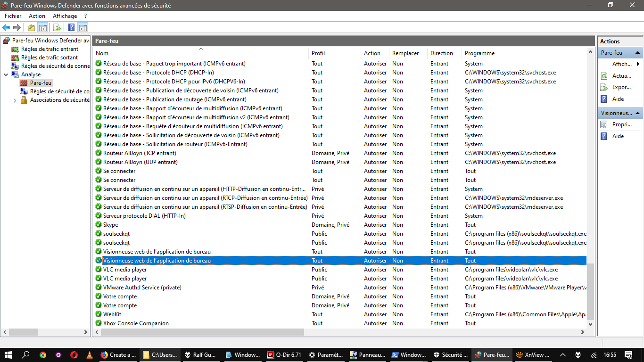Click the Up one level folder icon
Image resolution: width=644 pixels, height=362 pixels.
point(31,27)
